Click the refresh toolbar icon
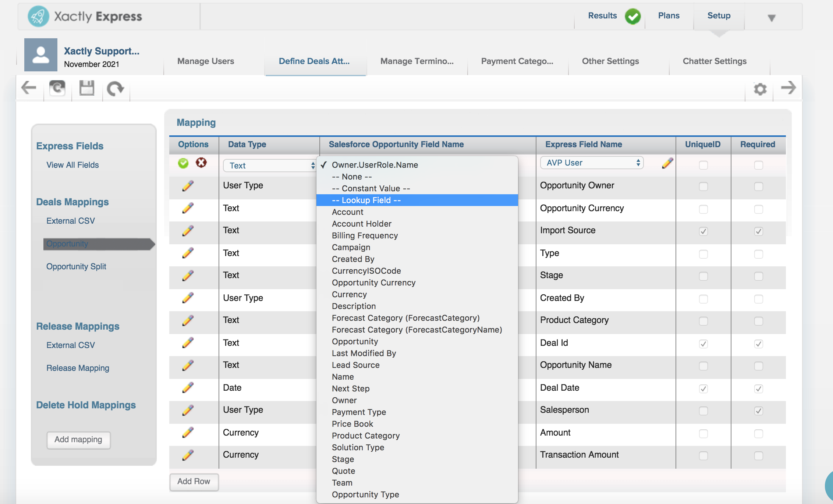This screenshot has width=833, height=504. pyautogui.click(x=57, y=88)
